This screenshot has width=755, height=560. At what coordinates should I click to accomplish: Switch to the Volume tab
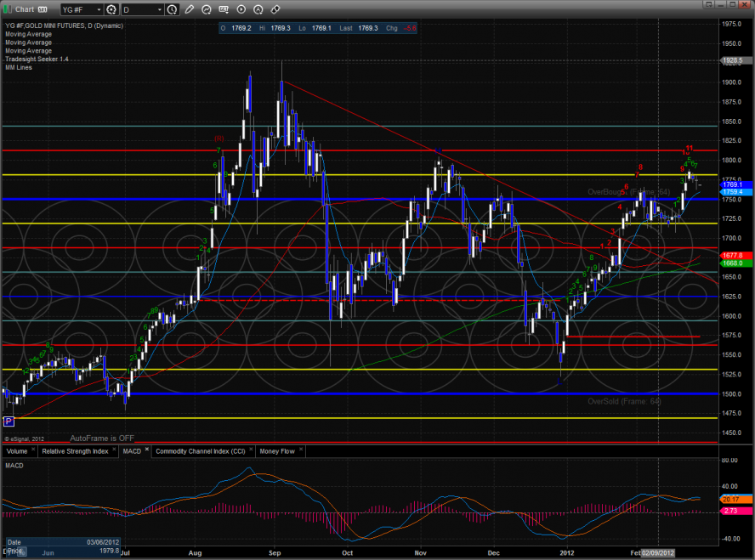coord(18,450)
